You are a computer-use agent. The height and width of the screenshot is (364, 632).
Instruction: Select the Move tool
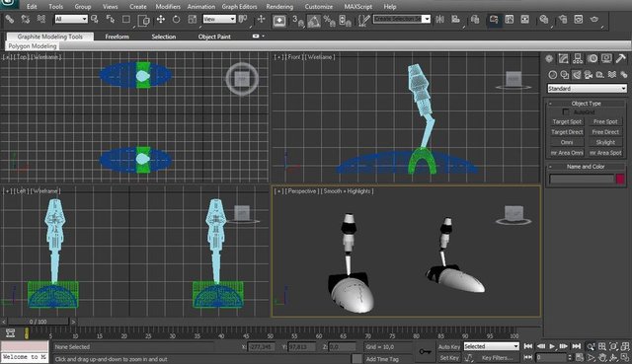(x=161, y=19)
